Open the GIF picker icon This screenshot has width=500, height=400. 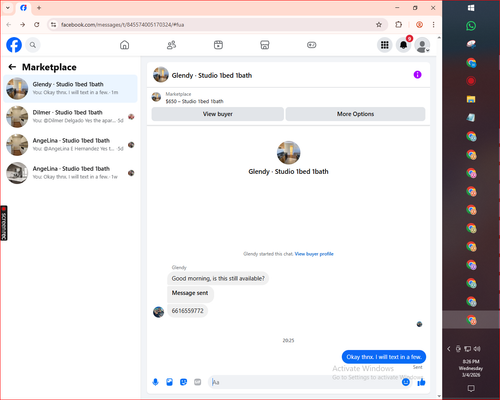coord(197,382)
